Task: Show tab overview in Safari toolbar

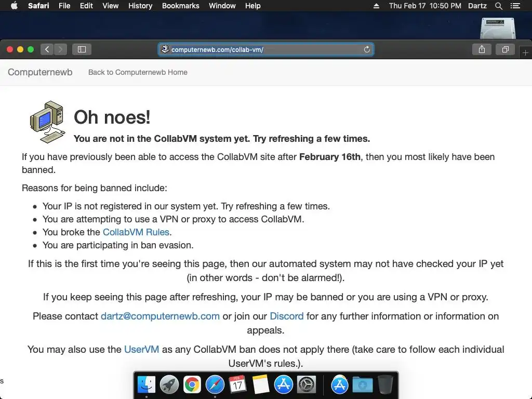Action: tap(505, 49)
